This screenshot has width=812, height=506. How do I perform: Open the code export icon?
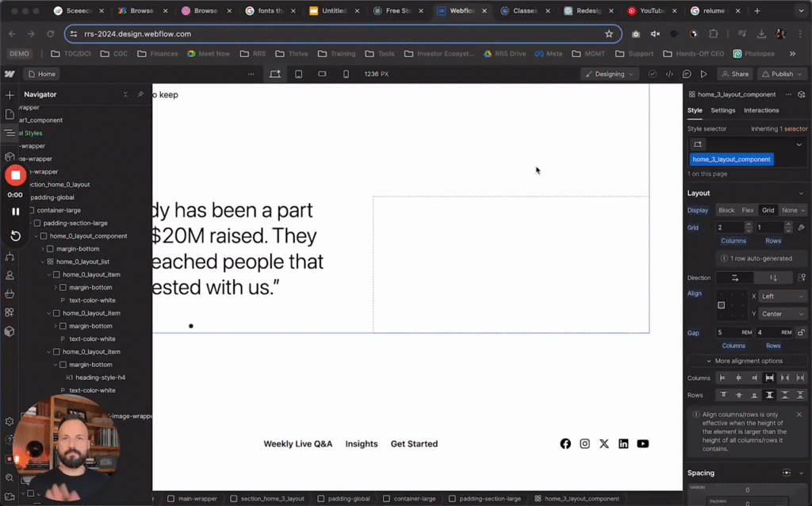click(x=670, y=73)
